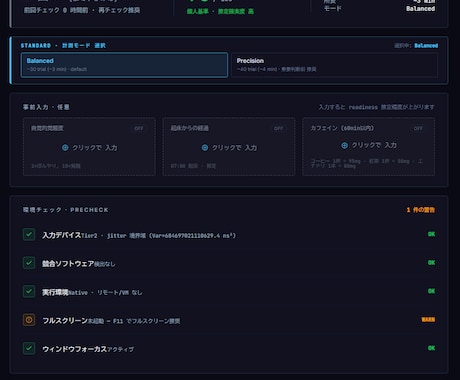Click plus icon in first pre-input card

65,148
